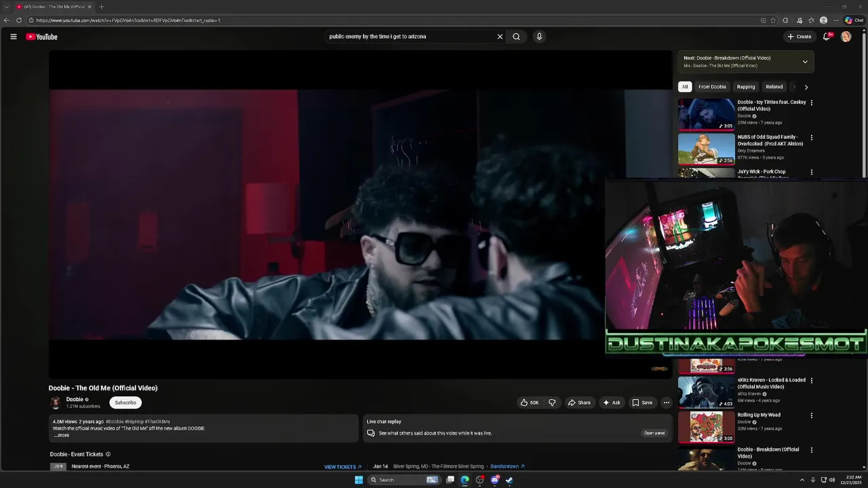Open YouTube account avatar menu
The height and width of the screenshot is (488, 868).
point(846,37)
